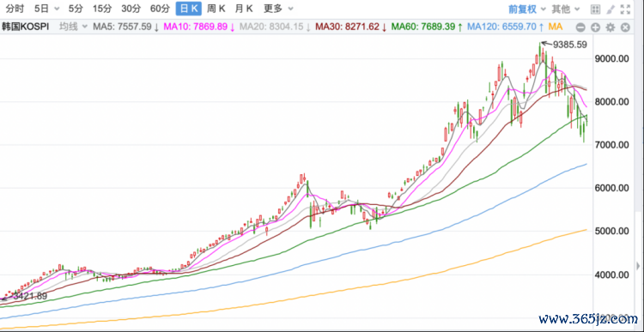Click the 4000.00 price axis label
The width and height of the screenshot is (644, 332).
click(612, 275)
